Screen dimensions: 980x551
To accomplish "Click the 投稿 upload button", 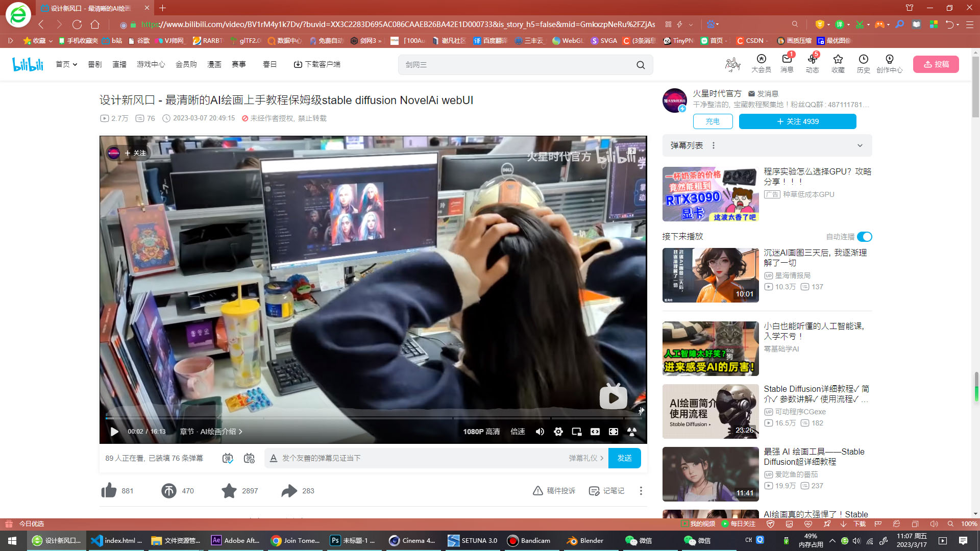I will click(936, 64).
